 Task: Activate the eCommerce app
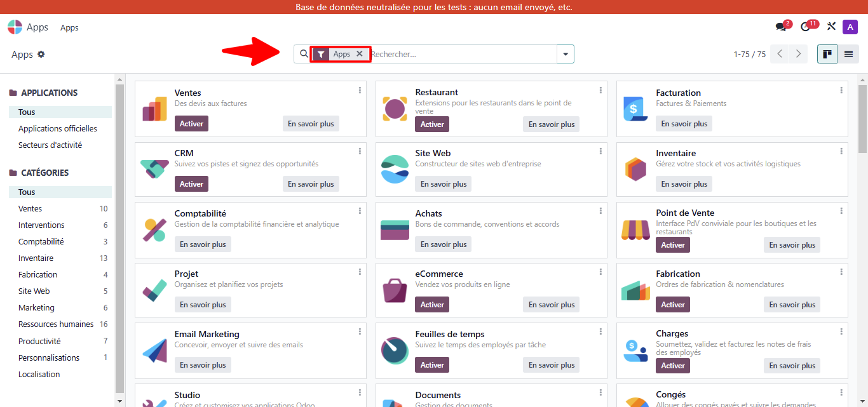pyautogui.click(x=432, y=305)
